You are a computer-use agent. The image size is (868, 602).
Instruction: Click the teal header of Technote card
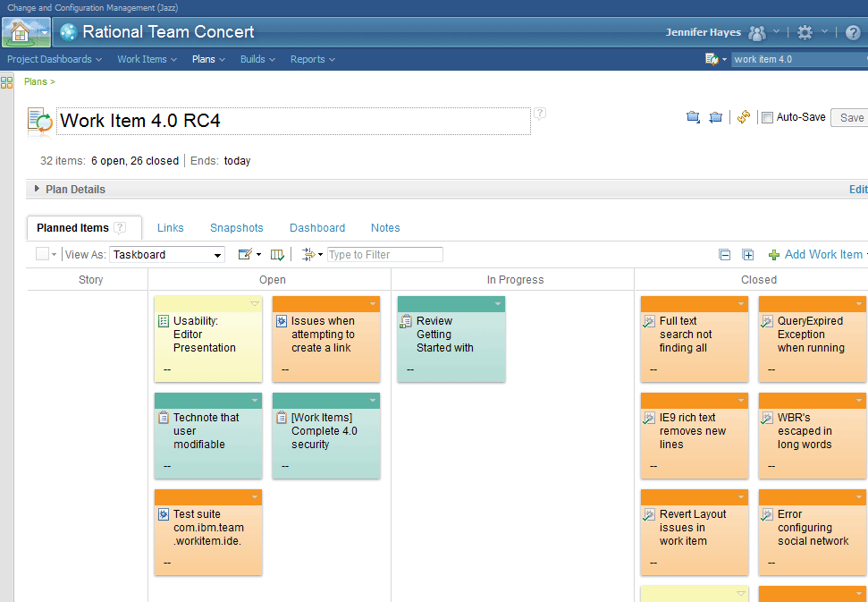click(208, 401)
